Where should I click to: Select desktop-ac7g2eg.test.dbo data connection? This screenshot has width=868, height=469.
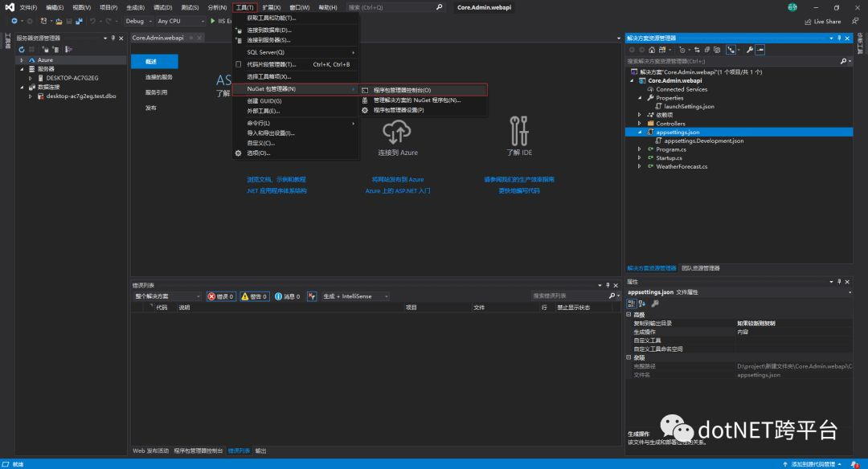[x=81, y=96]
